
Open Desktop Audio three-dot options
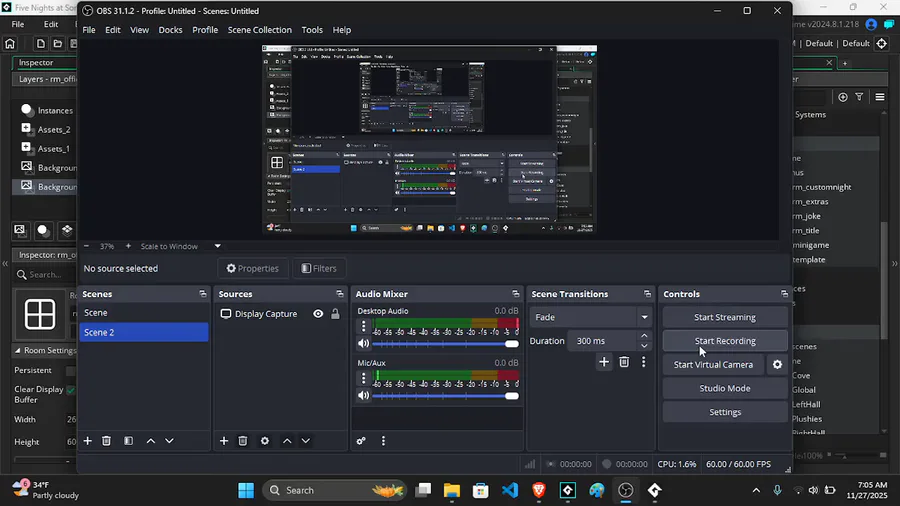[x=363, y=326]
